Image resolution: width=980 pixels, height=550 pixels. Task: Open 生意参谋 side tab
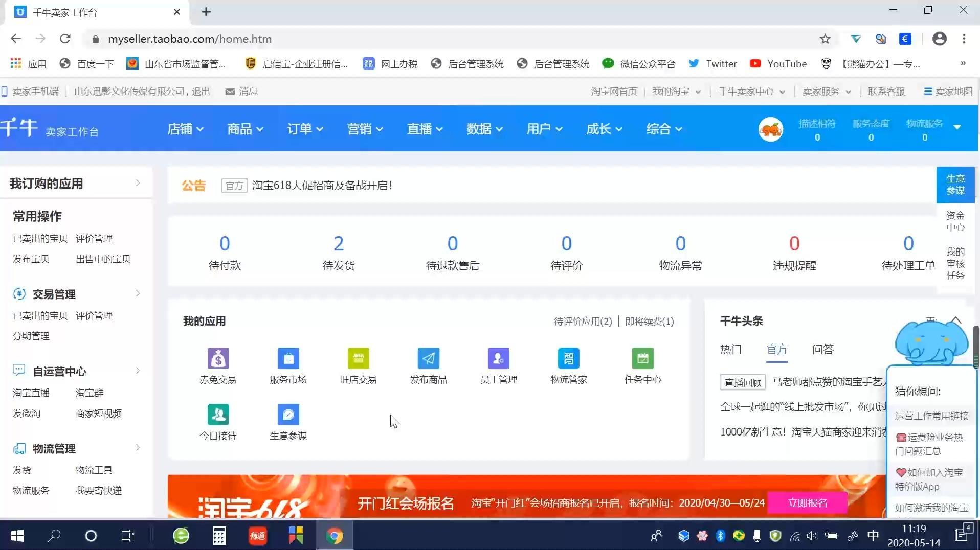click(x=955, y=185)
